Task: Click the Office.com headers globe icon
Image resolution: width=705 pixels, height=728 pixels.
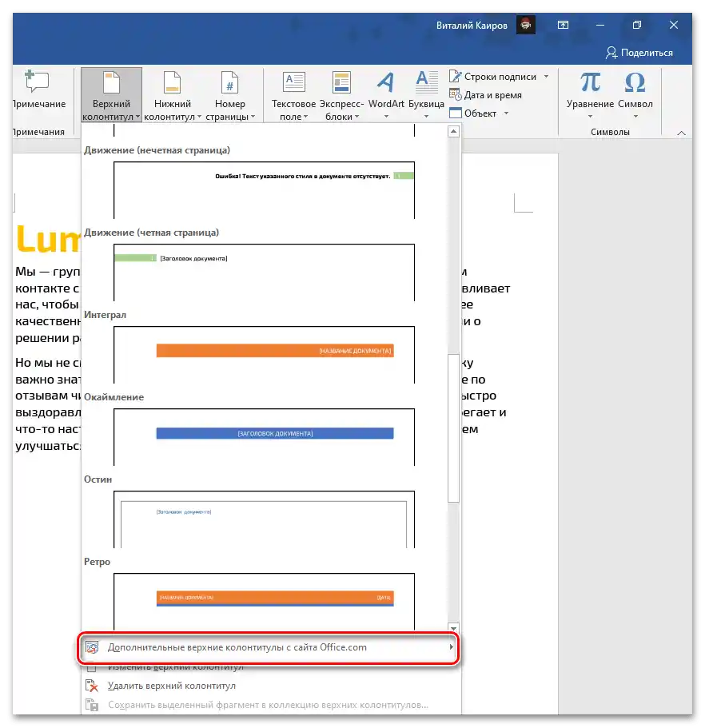Action: [x=92, y=647]
